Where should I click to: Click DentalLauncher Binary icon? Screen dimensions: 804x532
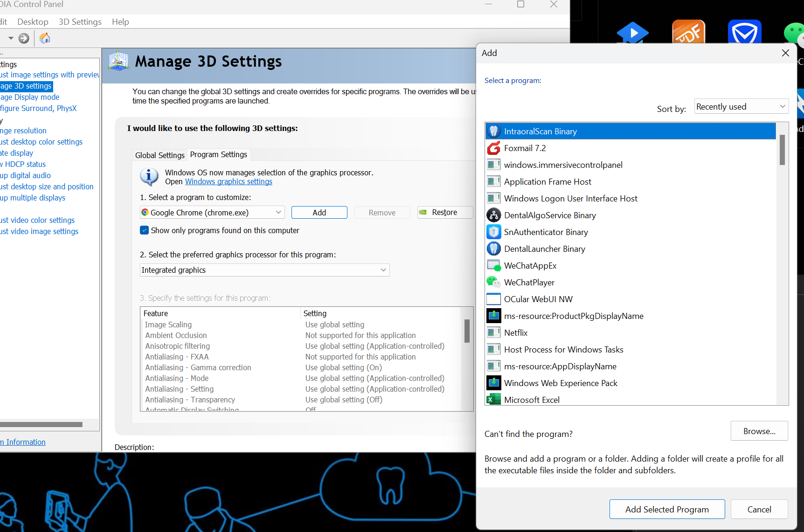(x=494, y=249)
